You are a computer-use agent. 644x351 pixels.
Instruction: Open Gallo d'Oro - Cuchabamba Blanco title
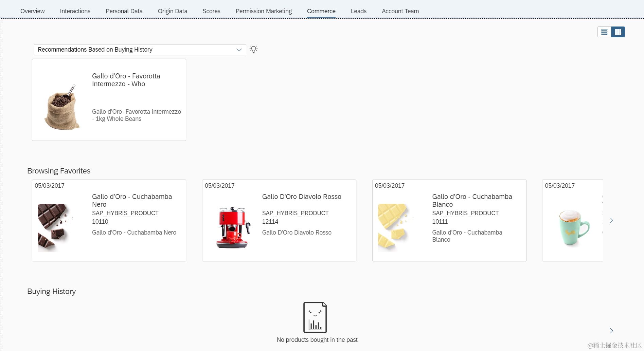(x=472, y=200)
